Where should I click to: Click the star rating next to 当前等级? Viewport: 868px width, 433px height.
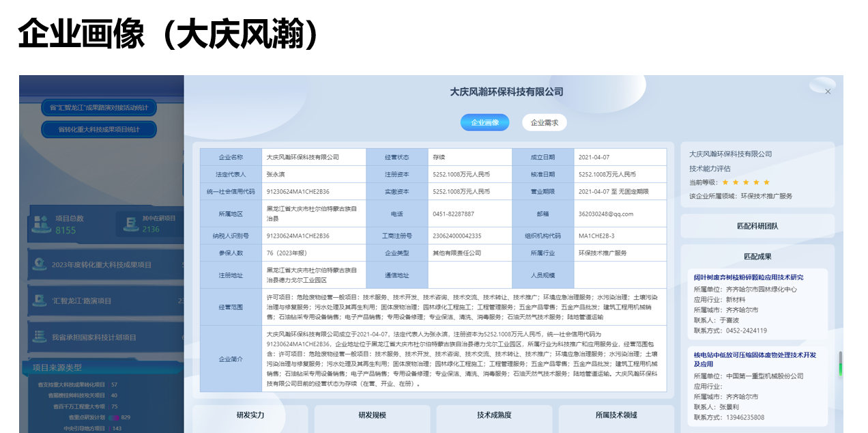pos(746,182)
